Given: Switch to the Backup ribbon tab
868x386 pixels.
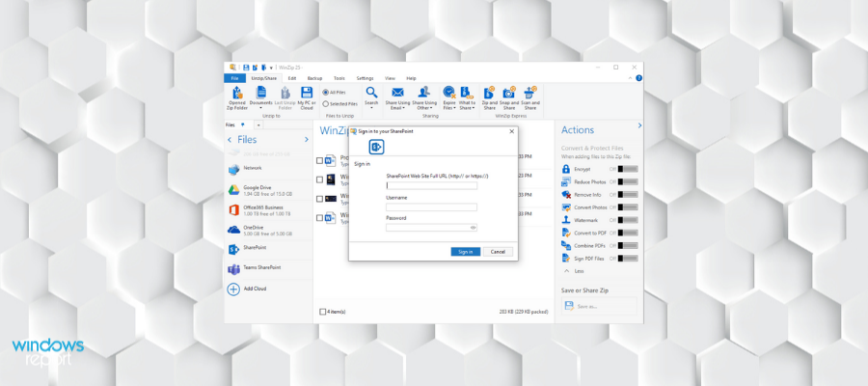Looking at the screenshot, I should [314, 78].
